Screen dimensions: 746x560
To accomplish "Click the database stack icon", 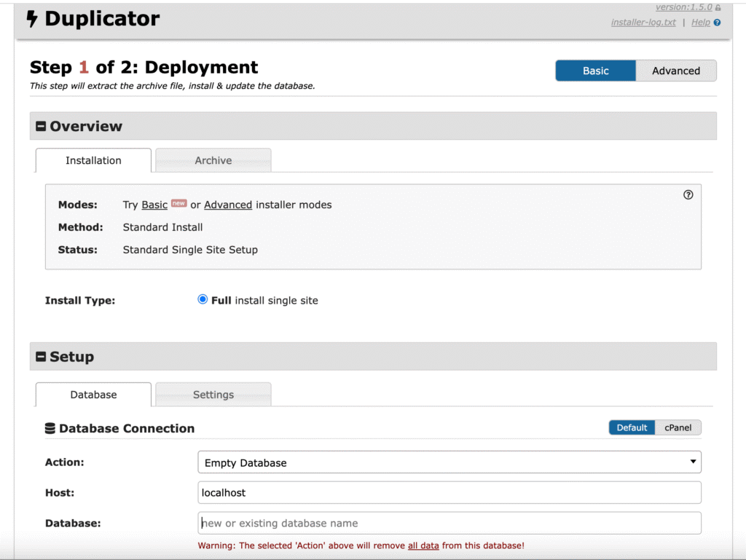I will pyautogui.click(x=50, y=428).
